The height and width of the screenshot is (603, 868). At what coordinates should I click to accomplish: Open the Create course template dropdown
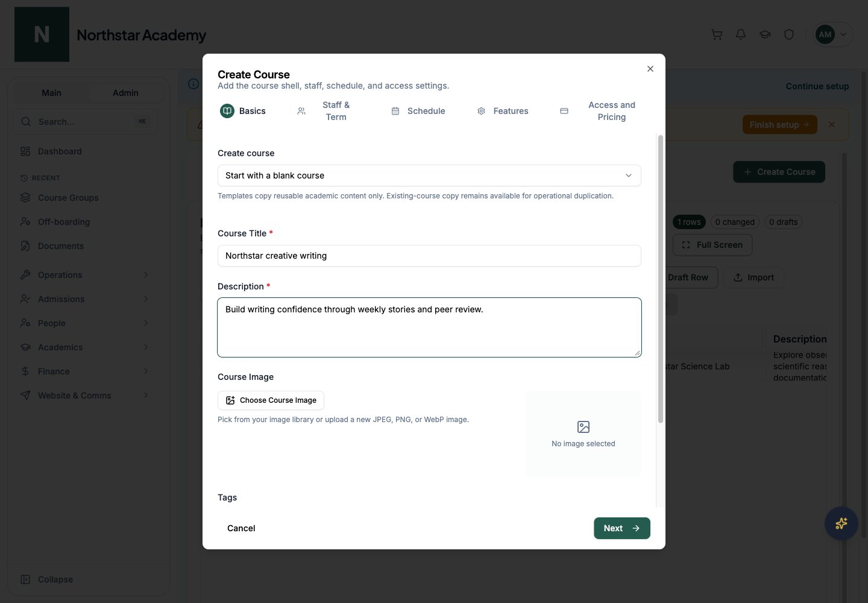(429, 175)
